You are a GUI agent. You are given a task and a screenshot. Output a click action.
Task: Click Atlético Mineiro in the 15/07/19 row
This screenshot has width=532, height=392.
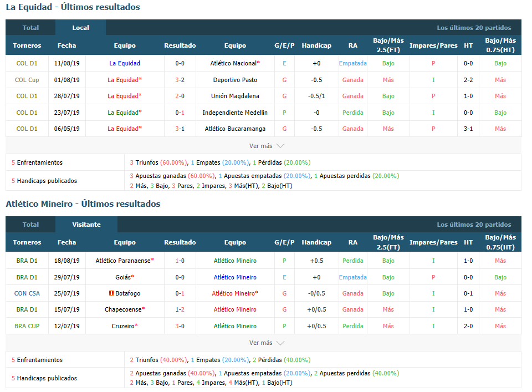[x=235, y=309]
